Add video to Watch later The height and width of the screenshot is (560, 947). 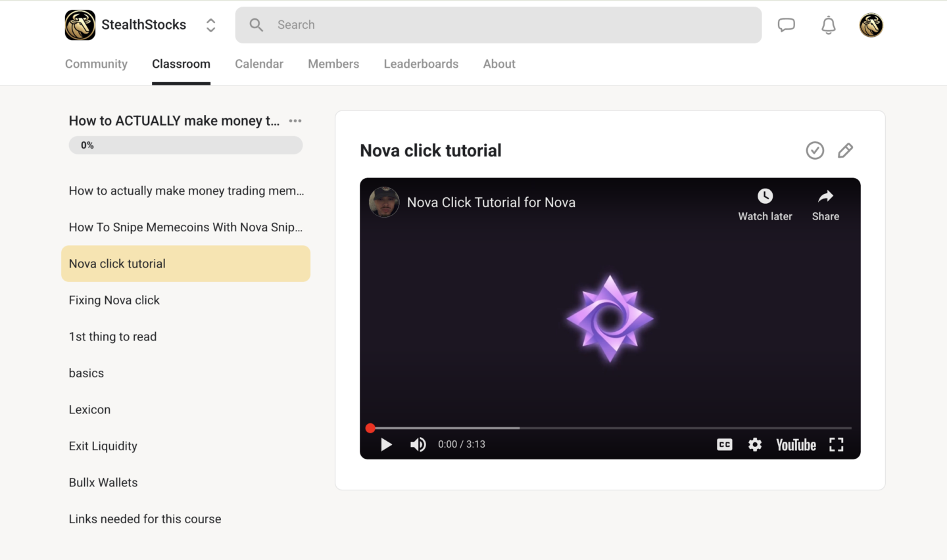765,204
